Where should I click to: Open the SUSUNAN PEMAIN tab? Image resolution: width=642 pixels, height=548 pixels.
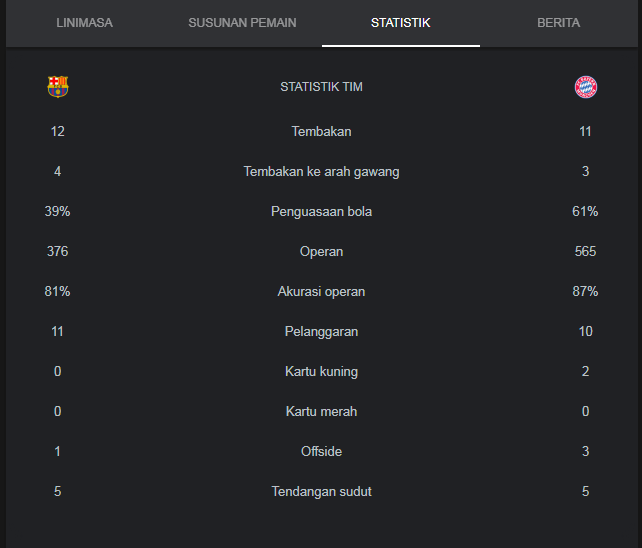tap(242, 23)
